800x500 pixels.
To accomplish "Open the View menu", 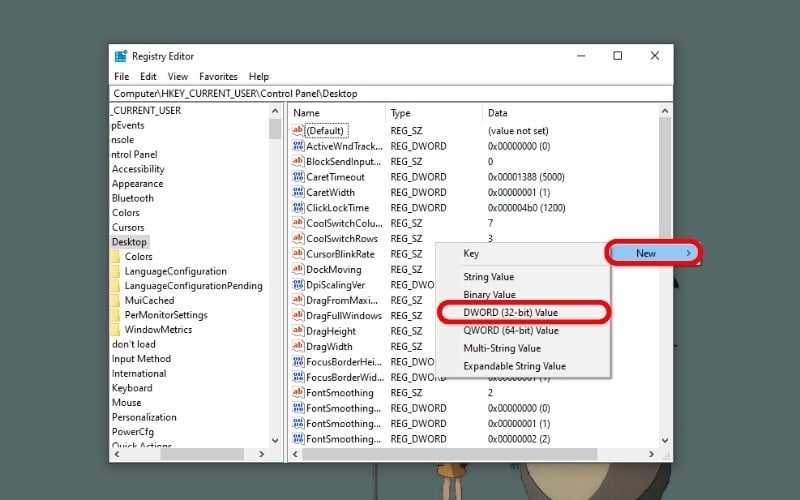I will click(x=178, y=77).
